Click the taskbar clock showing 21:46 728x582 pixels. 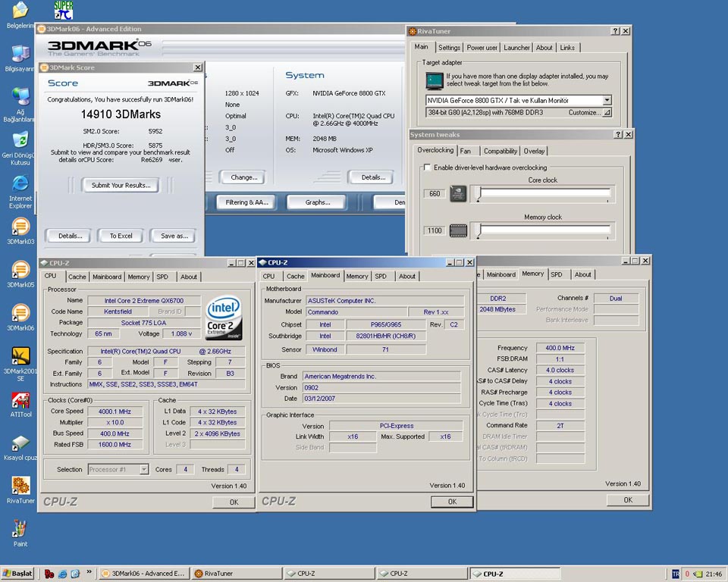click(714, 574)
